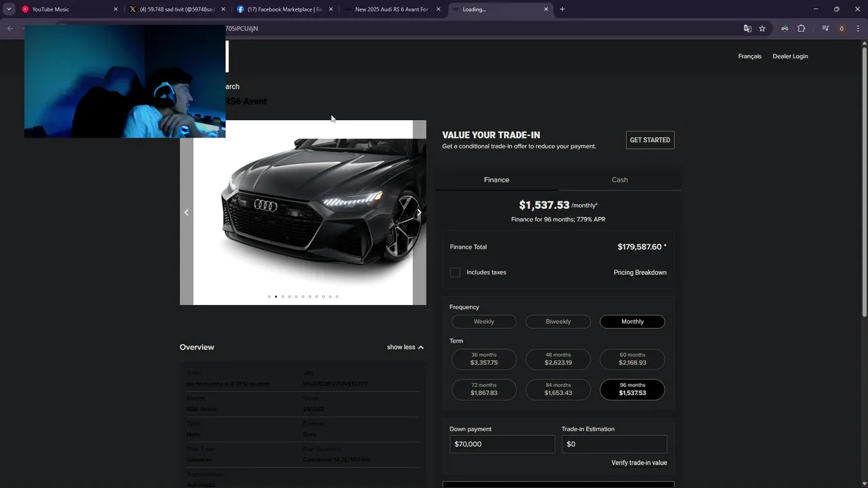Screen dimensions: 868x488
Task: Select the 60 months term
Action: 633,359
